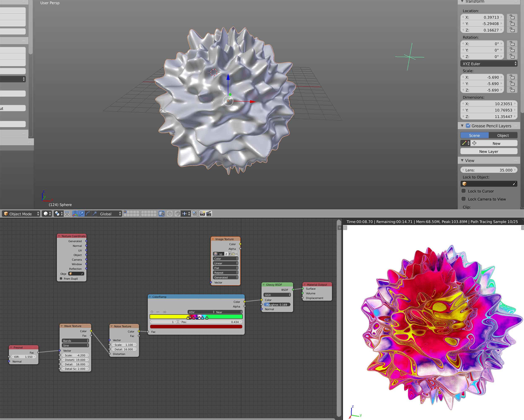
Task: Click the pivot point selector icon
Action: click(58, 214)
